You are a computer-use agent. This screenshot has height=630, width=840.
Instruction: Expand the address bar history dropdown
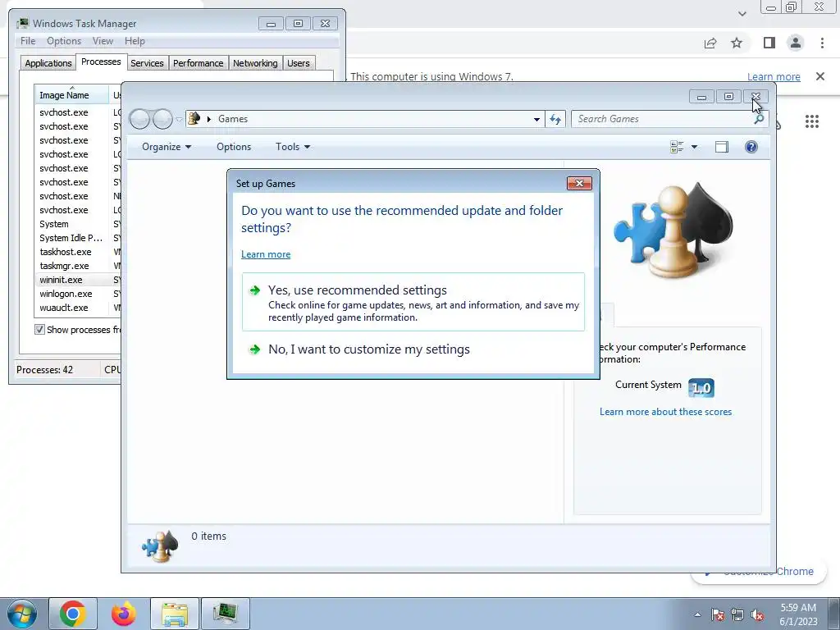(536, 119)
